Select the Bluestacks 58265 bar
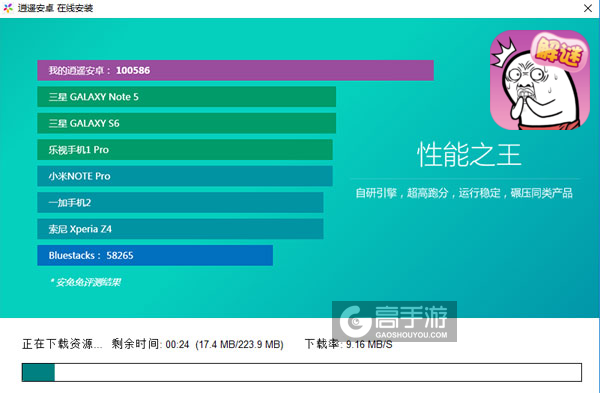Screen dimensions: 600x393 (x=155, y=255)
